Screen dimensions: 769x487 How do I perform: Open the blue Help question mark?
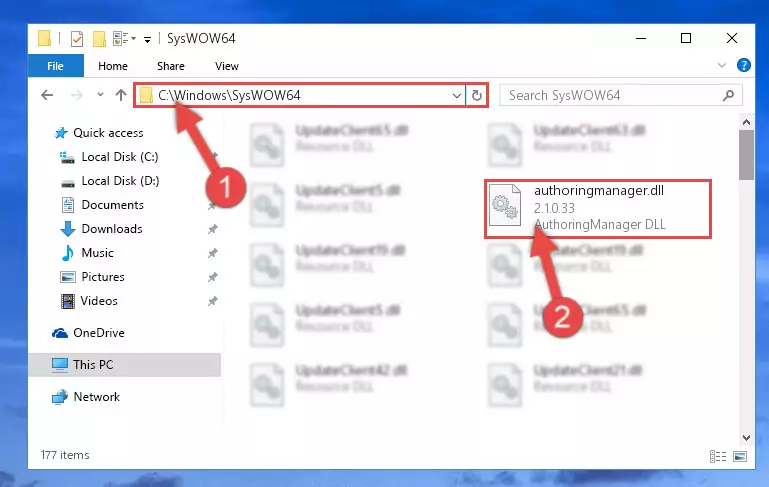coord(743,65)
